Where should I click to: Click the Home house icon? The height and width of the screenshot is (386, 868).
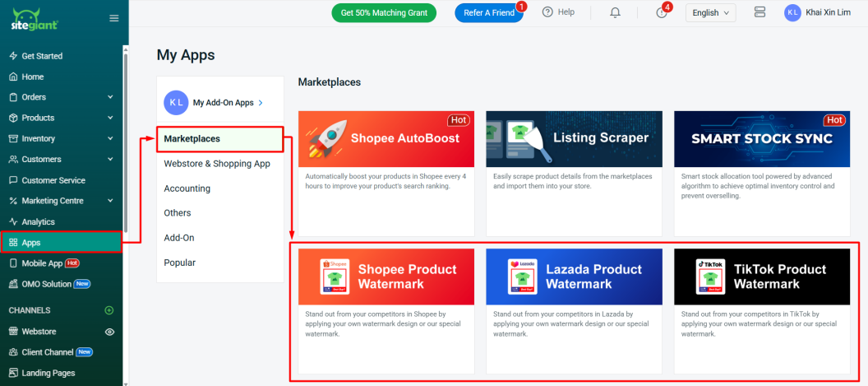tap(14, 77)
